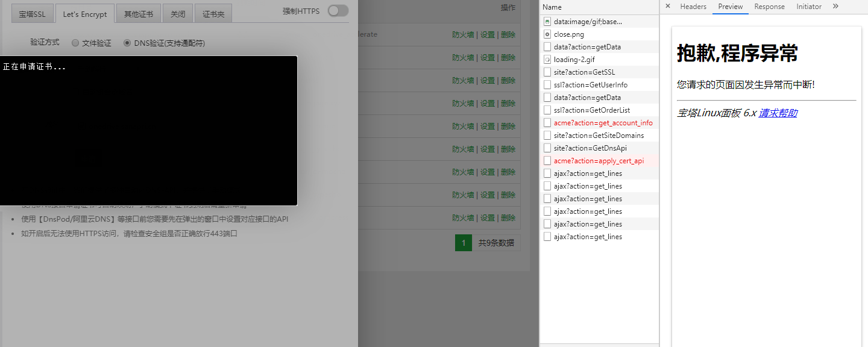Select 文件验证 radio option
The width and height of the screenshot is (868, 347).
tap(75, 43)
